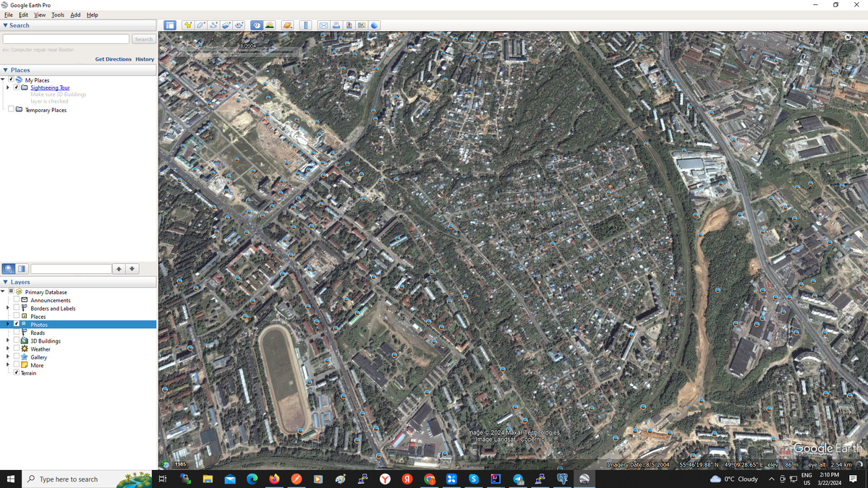This screenshot has width=868, height=488.
Task: Click the Save Image toolbar icon
Action: pyautogui.click(x=349, y=25)
